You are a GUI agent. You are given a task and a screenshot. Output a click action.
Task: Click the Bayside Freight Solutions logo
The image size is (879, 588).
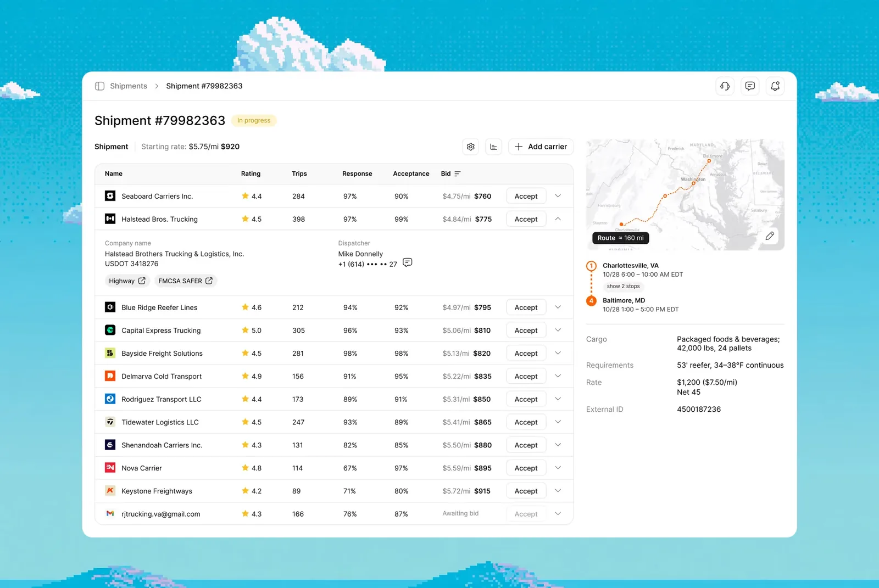pyautogui.click(x=110, y=353)
